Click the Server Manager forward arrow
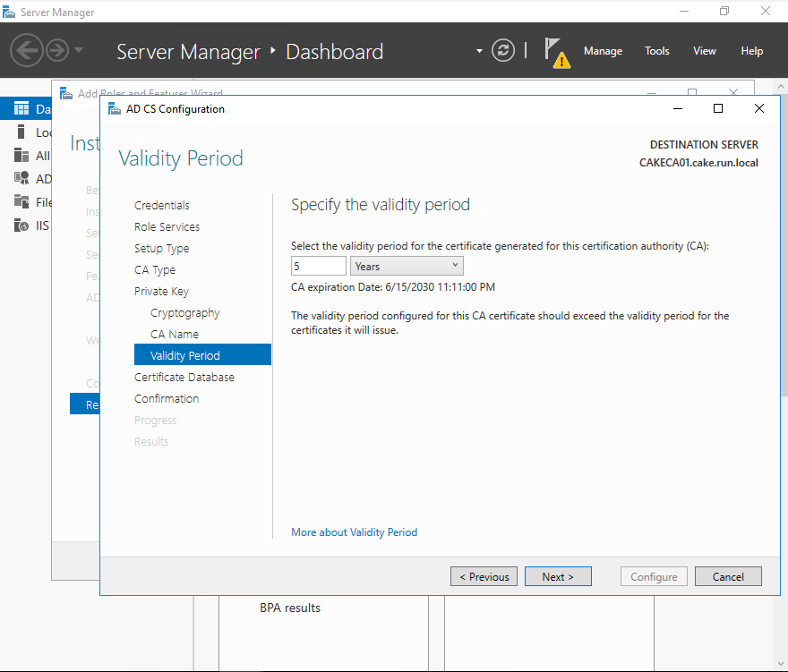Screen dimensions: 788x672 (57, 50)
